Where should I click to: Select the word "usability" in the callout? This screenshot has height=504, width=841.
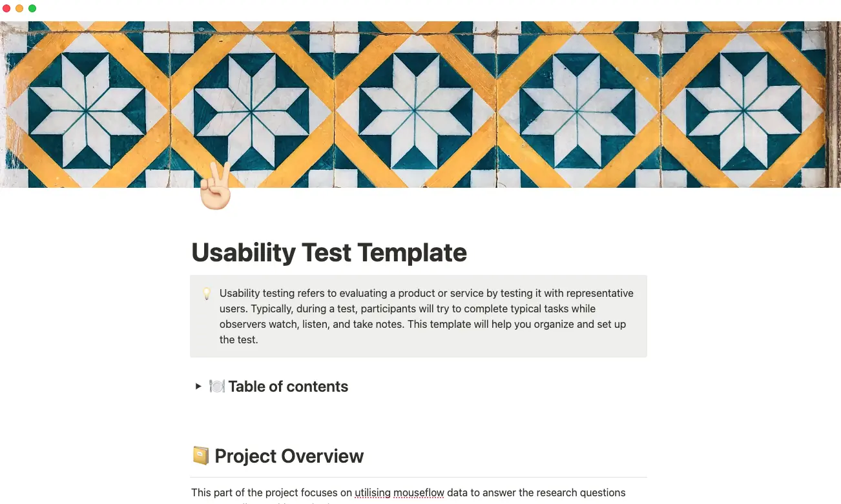click(239, 293)
